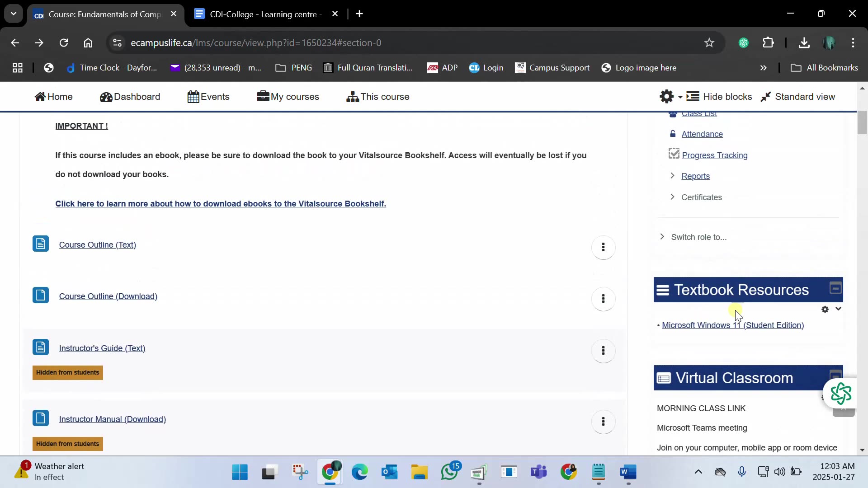868x488 pixels.
Task: Expand the Reports tree item
Action: click(672, 176)
